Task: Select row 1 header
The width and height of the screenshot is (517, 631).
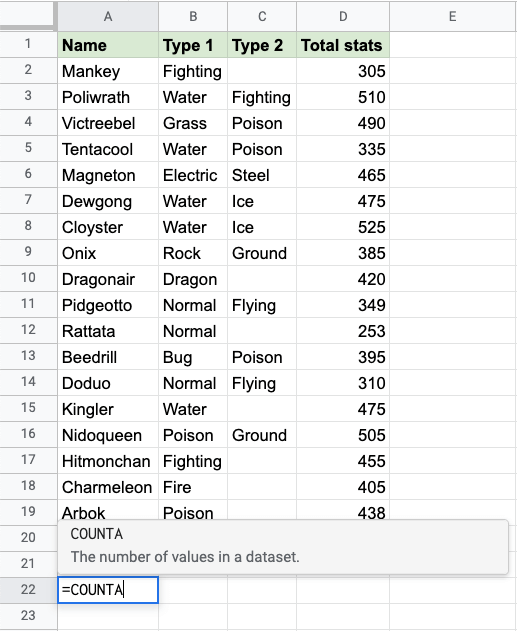Action: pos(28,44)
